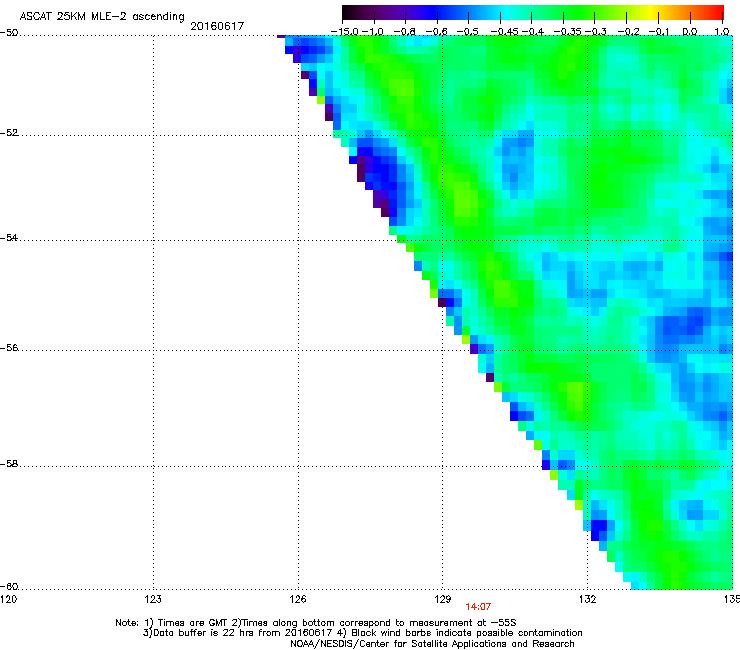Select the -60 latitude axis label

pos(9,586)
